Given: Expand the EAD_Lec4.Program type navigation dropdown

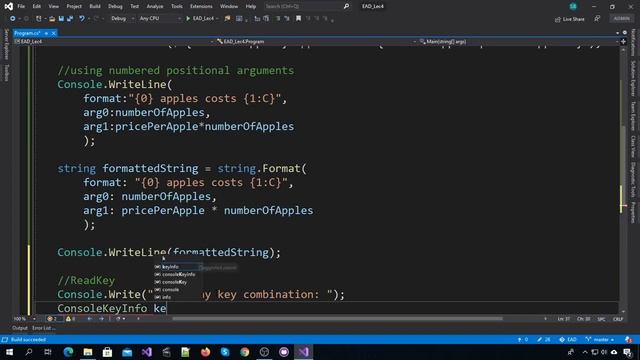Looking at the screenshot, I should pos(414,42).
